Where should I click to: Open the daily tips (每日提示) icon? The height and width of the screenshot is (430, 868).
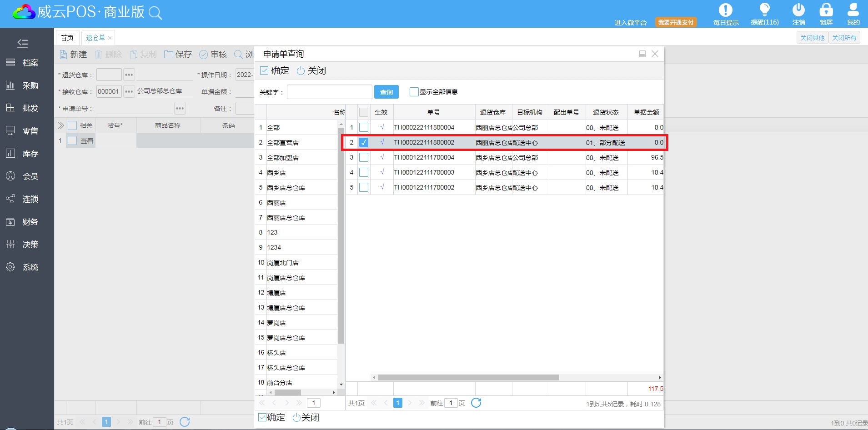pyautogui.click(x=725, y=10)
